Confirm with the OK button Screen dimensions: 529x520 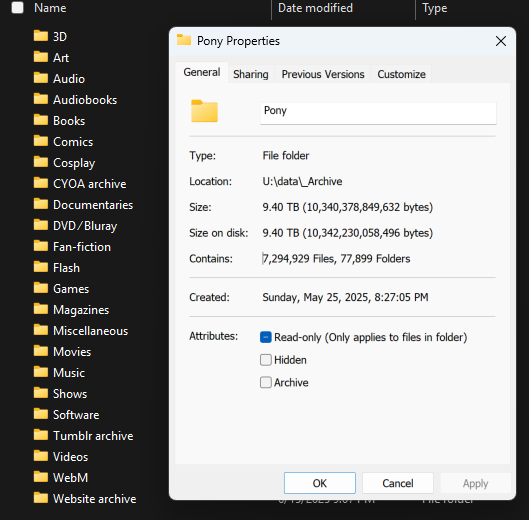click(319, 483)
